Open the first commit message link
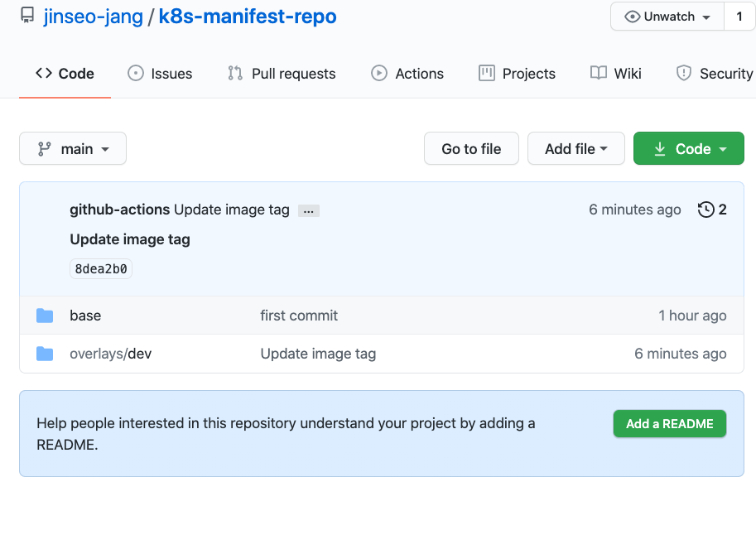This screenshot has width=756, height=535. click(x=299, y=316)
